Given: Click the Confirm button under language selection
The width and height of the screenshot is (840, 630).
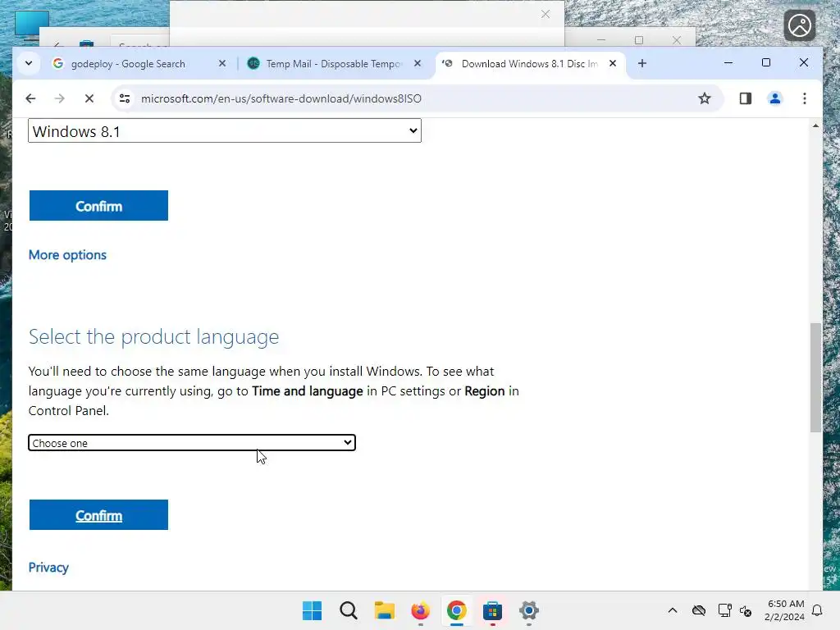Looking at the screenshot, I should click(98, 515).
